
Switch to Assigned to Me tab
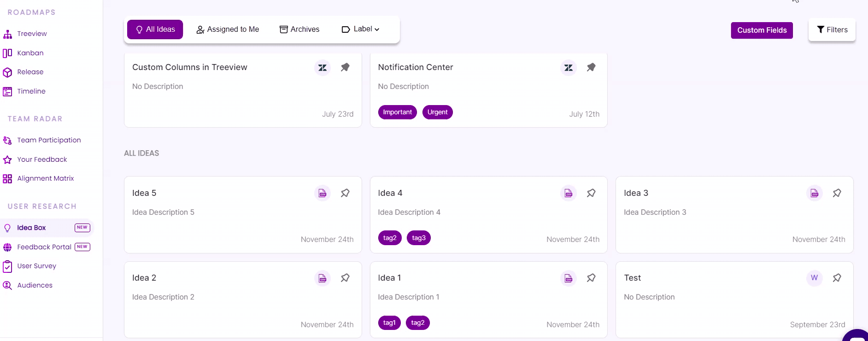point(228,29)
